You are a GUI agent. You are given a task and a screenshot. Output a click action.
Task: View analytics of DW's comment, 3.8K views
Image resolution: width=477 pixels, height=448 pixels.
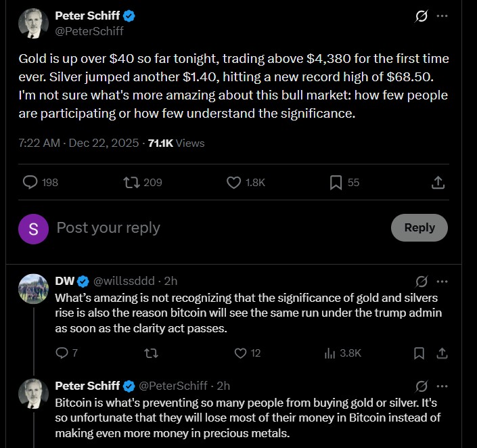[x=331, y=353]
